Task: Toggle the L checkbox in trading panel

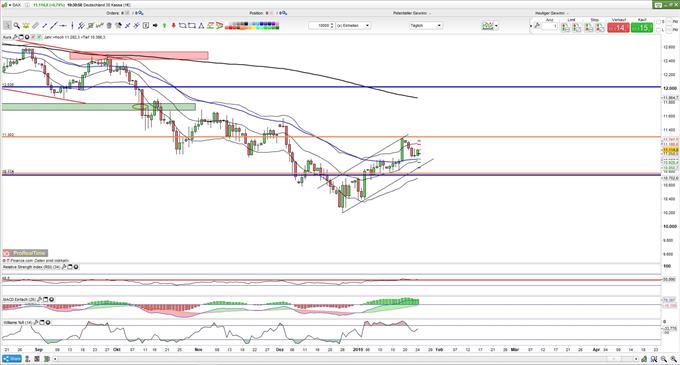Action: 659,30
